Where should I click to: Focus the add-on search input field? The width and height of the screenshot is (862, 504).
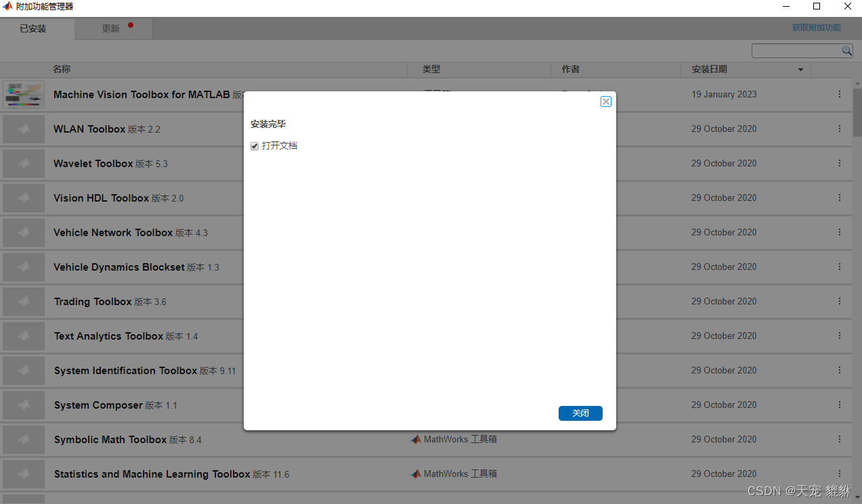coord(796,51)
